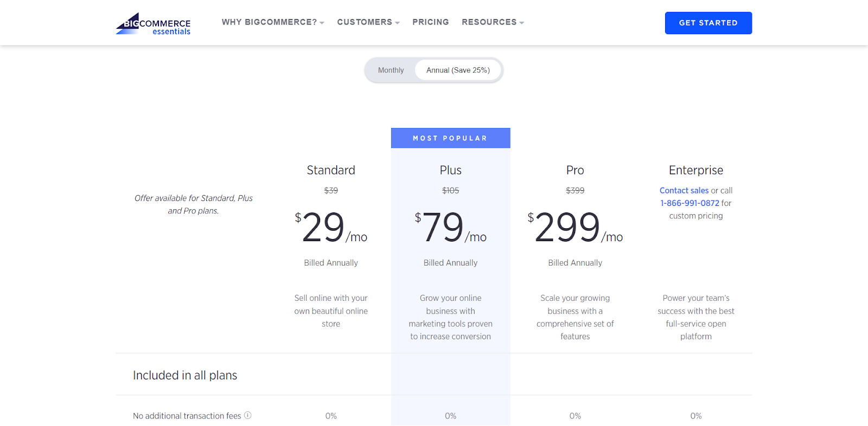Click the Included in all plans heading
The width and height of the screenshot is (868, 426).
(x=185, y=375)
